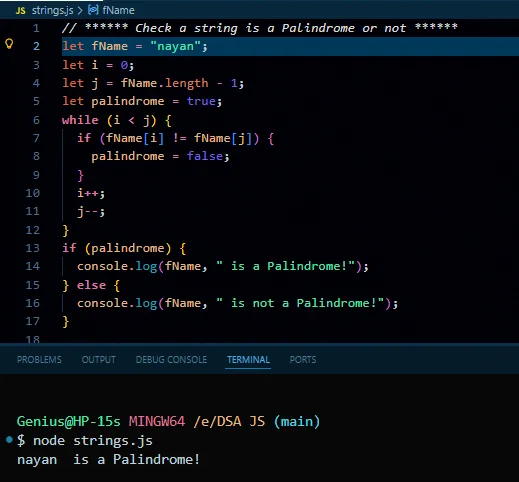Click terminal output 'nayan is a Palindrome!'
The height and width of the screenshot is (482, 519).
tap(108, 460)
